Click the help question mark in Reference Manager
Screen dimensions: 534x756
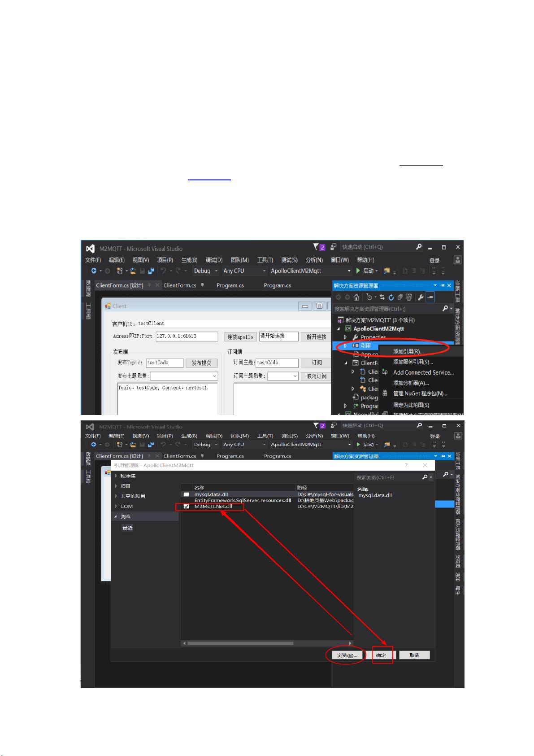[406, 465]
